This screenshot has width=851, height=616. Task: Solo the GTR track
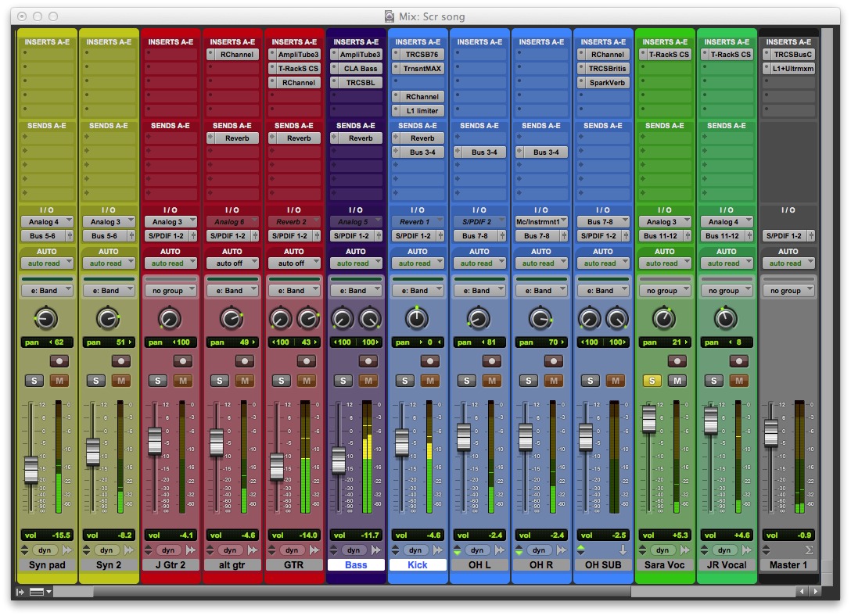281,381
